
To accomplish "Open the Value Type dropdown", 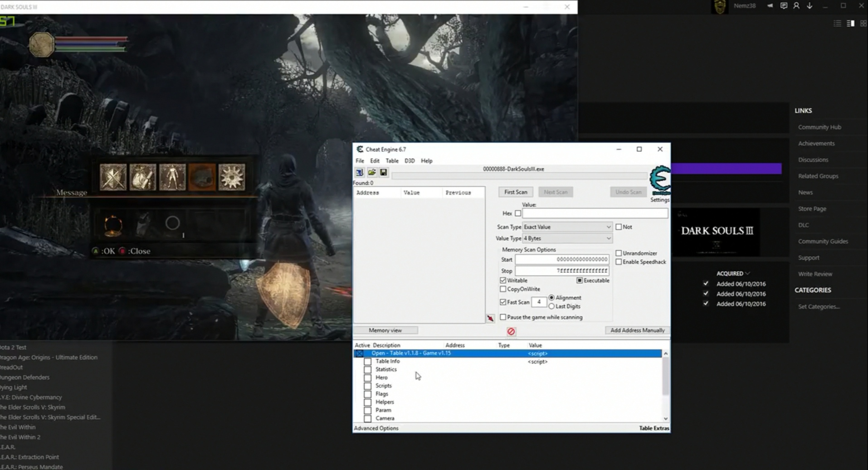I will click(567, 238).
